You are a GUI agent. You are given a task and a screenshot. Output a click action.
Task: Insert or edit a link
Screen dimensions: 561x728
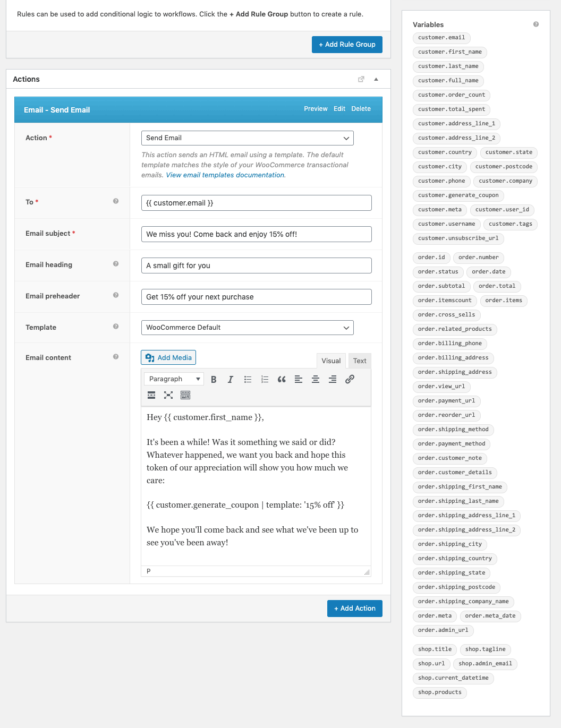pyautogui.click(x=350, y=379)
